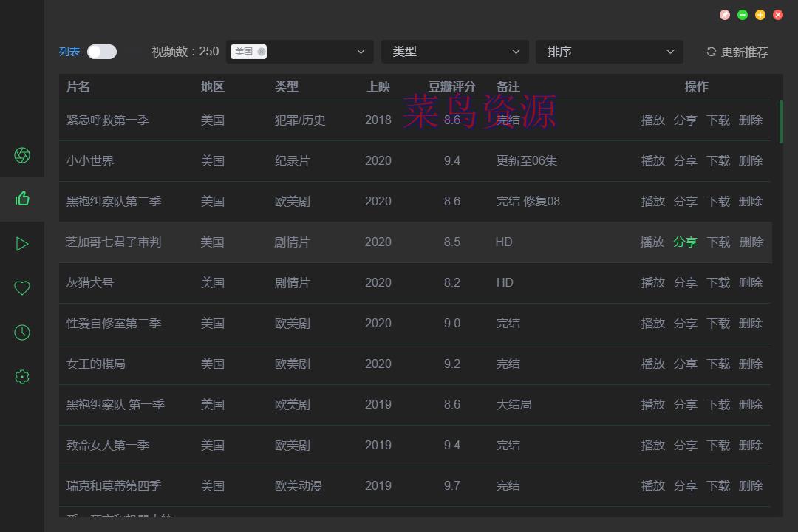Image resolution: width=798 pixels, height=532 pixels.
Task: Download 灰猎犬号 via 下载
Action: click(717, 282)
